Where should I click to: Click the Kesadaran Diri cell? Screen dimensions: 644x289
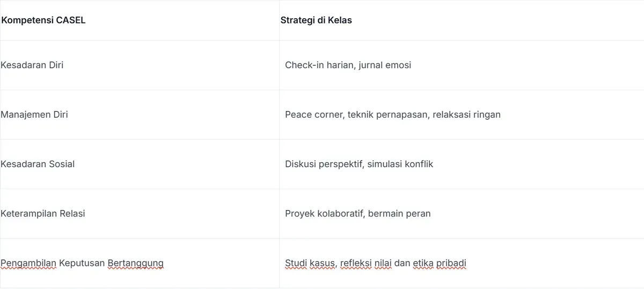tap(140, 65)
